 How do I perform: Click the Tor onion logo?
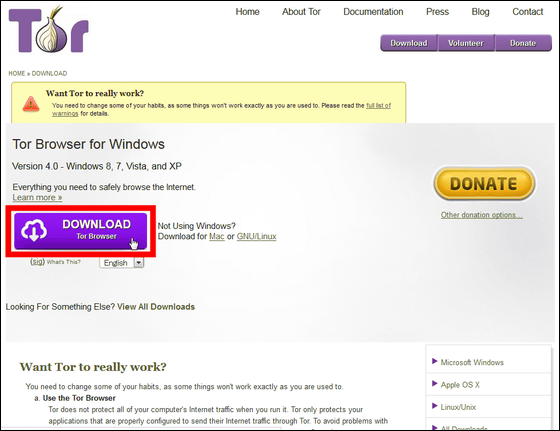click(49, 30)
